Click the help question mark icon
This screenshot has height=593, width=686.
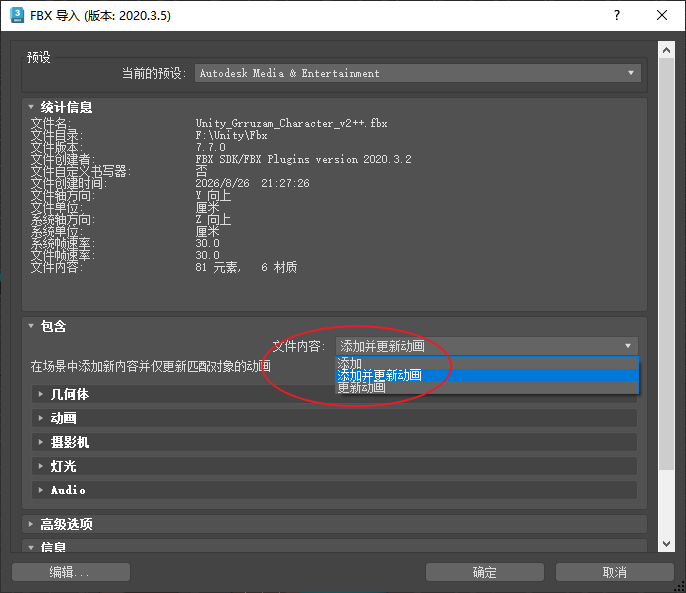coord(617,15)
